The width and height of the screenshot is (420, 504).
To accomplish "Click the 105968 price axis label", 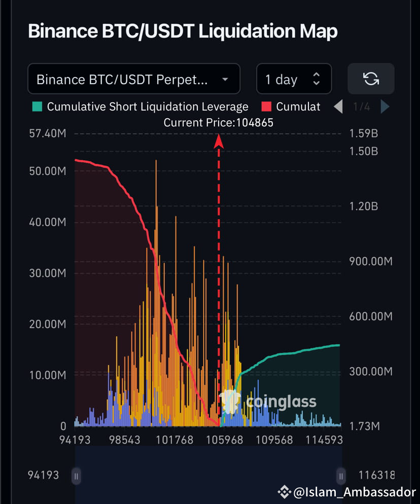I will 224,440.
